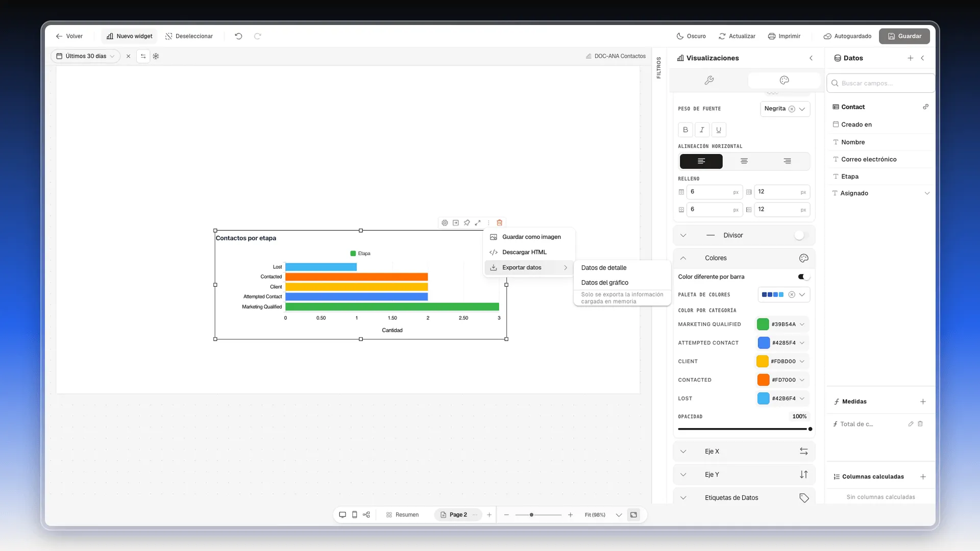Open the palette style tab
This screenshot has width=980, height=551.
(x=784, y=80)
